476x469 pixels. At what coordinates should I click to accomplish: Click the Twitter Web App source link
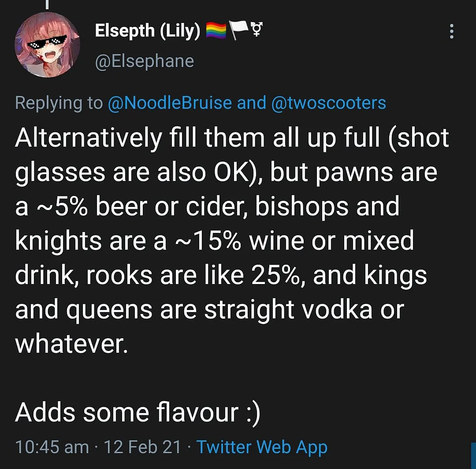(x=262, y=447)
